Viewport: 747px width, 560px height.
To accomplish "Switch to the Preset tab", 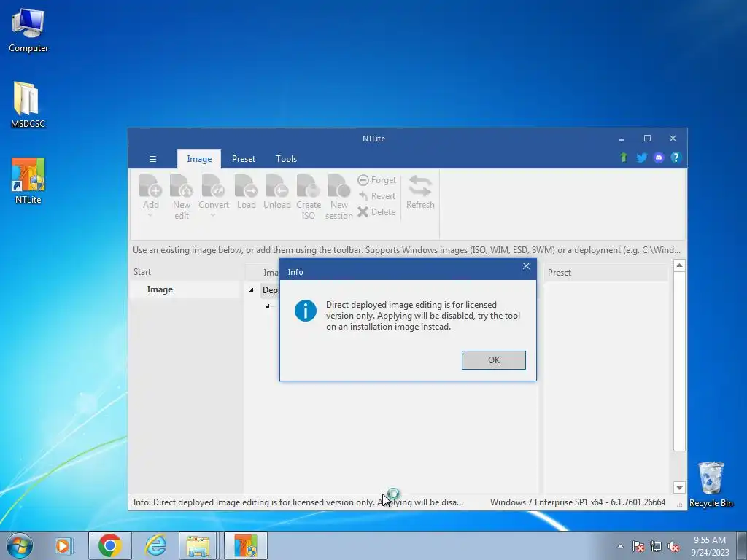I will 244,159.
